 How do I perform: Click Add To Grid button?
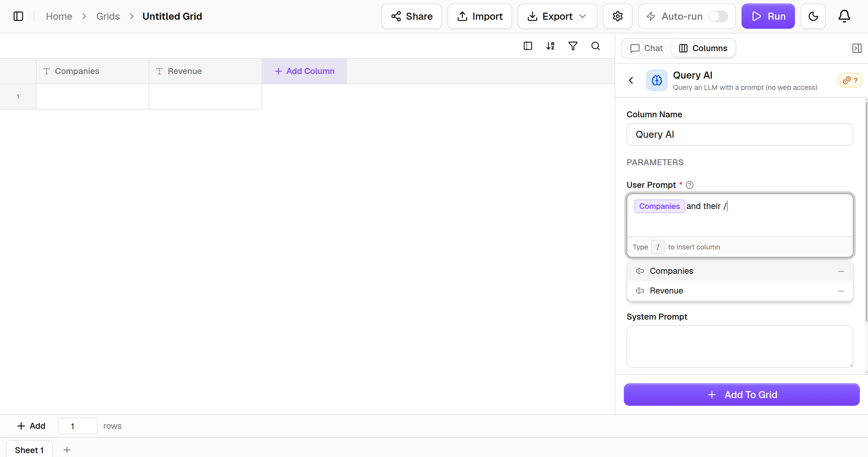pos(741,395)
